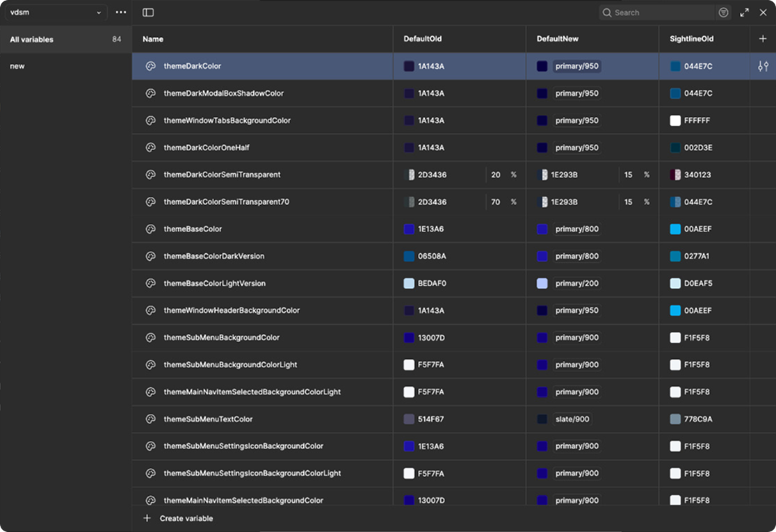Viewport: 776px width, 532px height.
Task: Add a new mode with plus icon
Action: click(763, 39)
